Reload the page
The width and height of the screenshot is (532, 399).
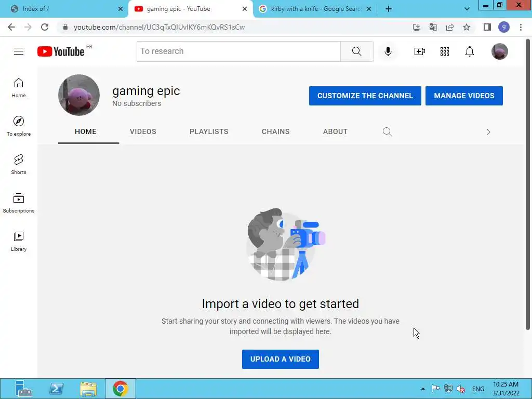[x=45, y=27]
